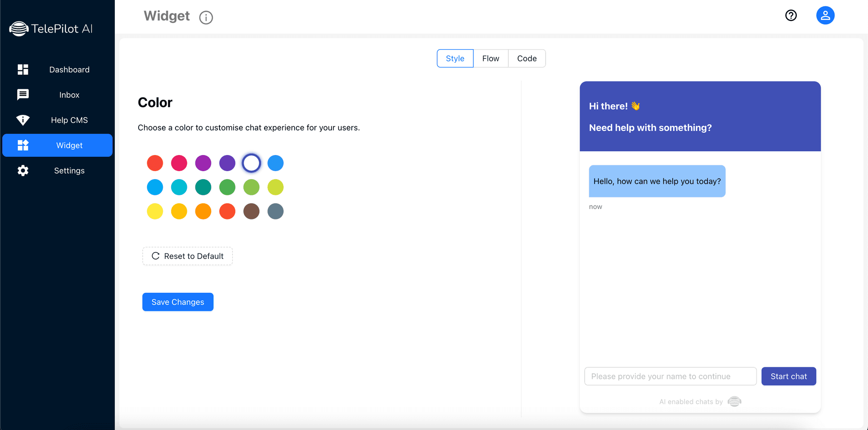Open the user profile avatar
The image size is (868, 430).
825,16
